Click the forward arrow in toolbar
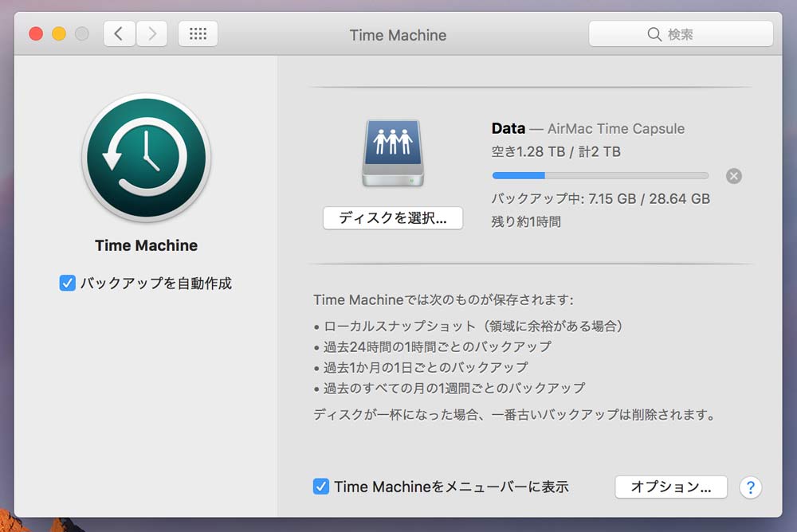 click(151, 34)
